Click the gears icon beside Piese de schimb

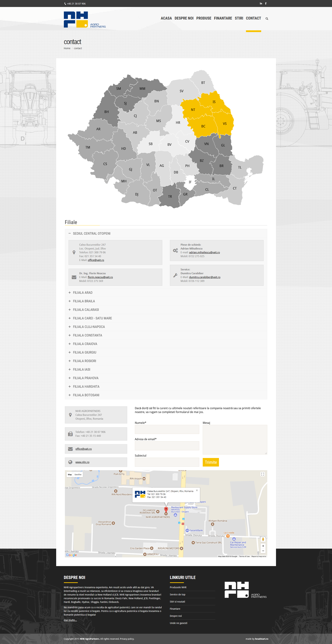(x=175, y=251)
